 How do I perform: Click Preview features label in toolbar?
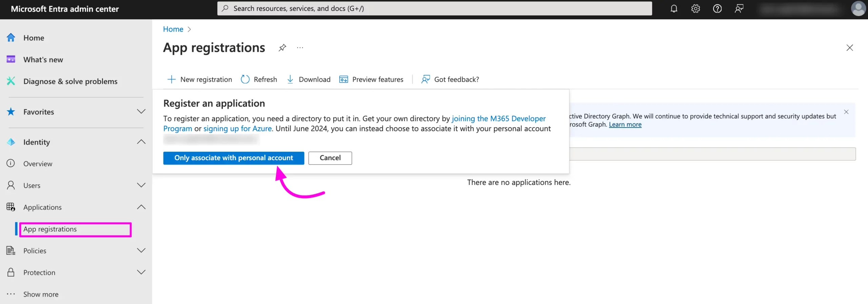tap(378, 79)
